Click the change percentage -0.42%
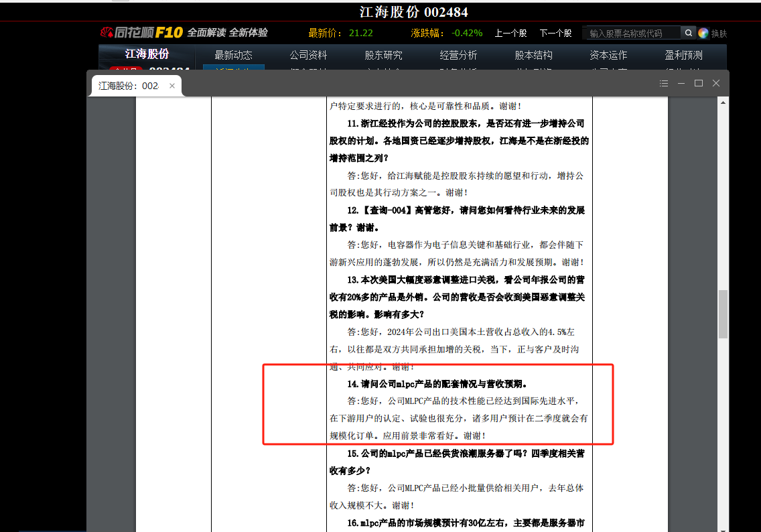Screen dimensions: 761x532 coord(467,33)
